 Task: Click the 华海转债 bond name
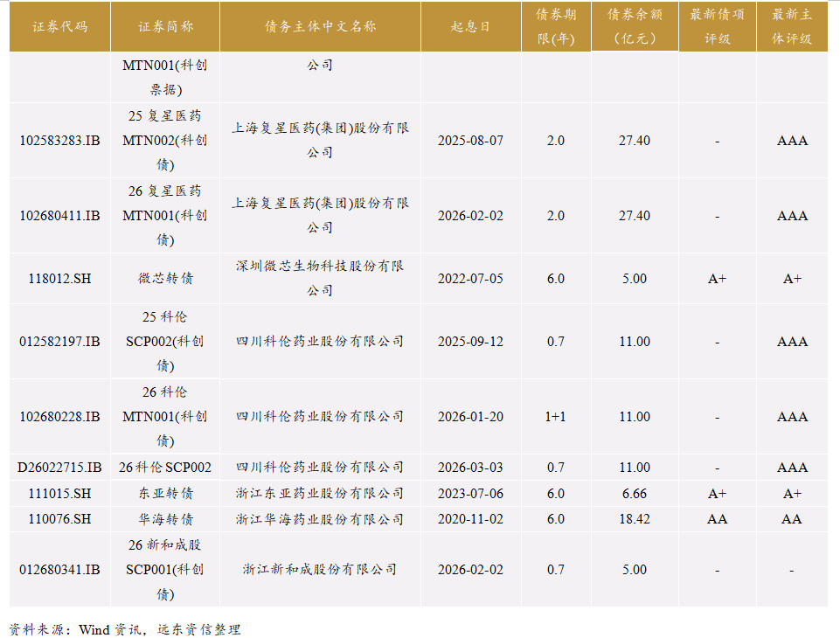[165, 519]
